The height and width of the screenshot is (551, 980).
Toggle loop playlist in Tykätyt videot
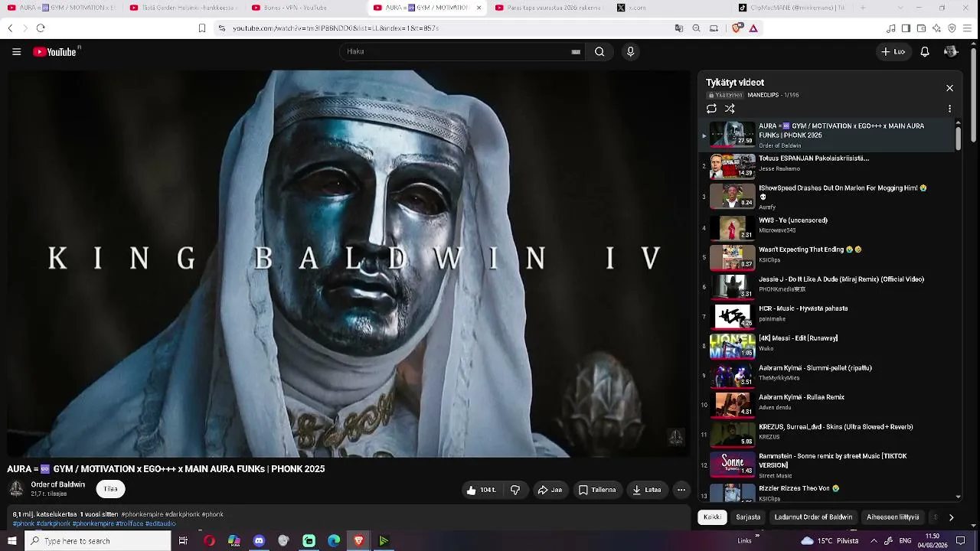click(x=711, y=109)
